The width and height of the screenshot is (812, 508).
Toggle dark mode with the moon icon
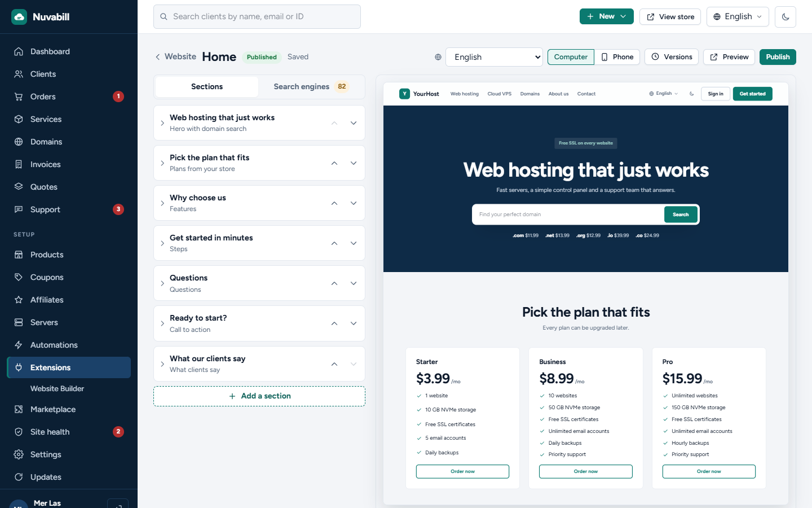point(785,17)
